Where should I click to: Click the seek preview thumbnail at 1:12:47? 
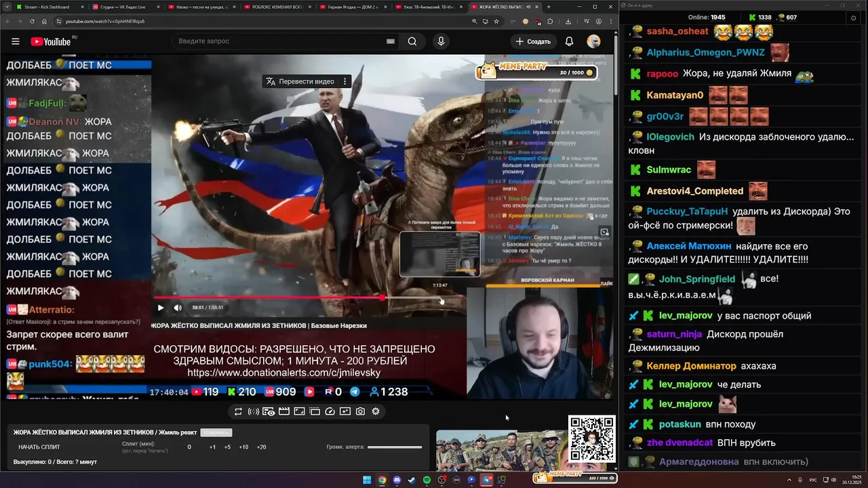coord(439,254)
